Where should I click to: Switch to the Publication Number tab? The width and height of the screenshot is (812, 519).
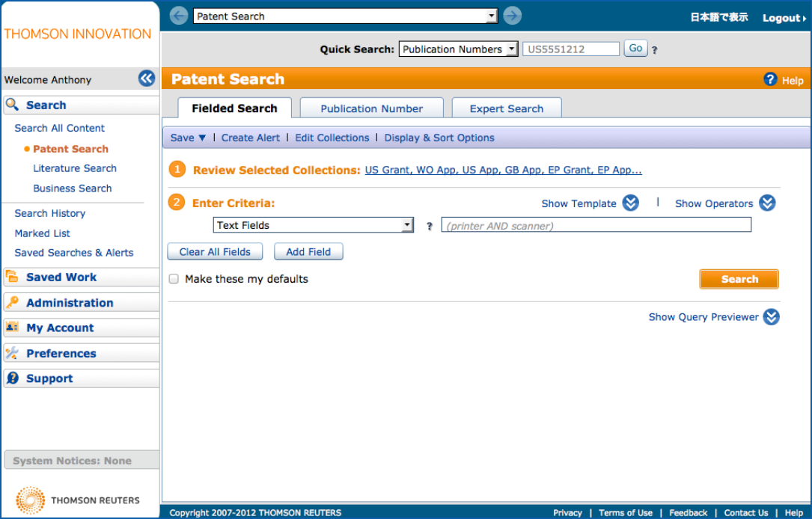point(371,108)
